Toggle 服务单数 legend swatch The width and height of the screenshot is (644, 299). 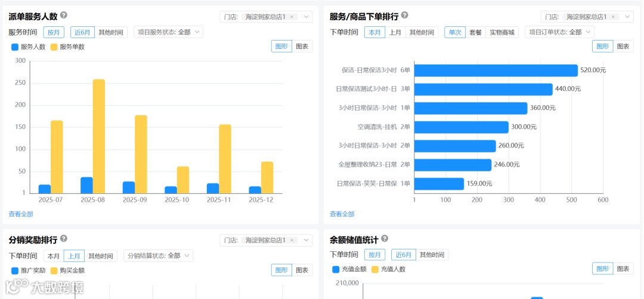pos(54,47)
